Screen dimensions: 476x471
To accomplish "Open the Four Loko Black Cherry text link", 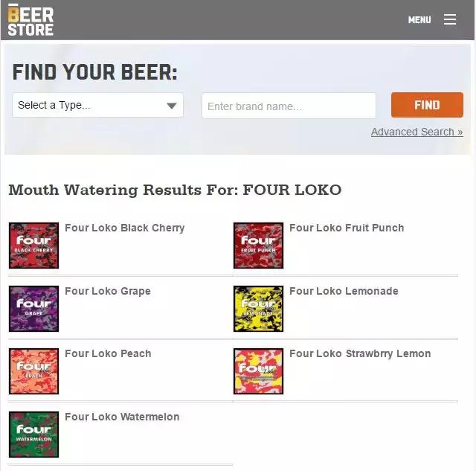I will point(124,228).
